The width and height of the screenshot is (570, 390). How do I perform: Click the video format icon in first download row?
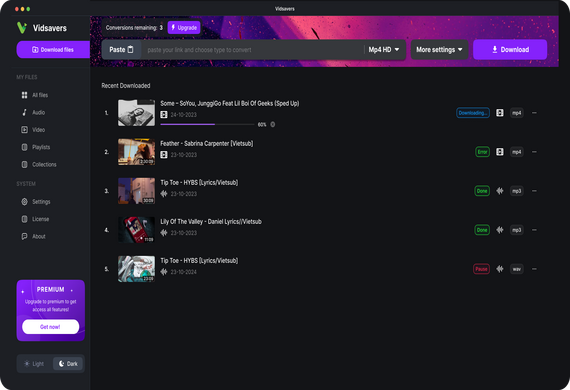pos(500,113)
